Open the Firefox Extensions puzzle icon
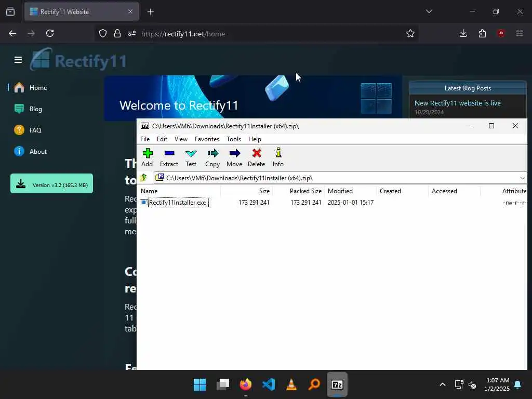This screenshot has width=532, height=399. [482, 33]
